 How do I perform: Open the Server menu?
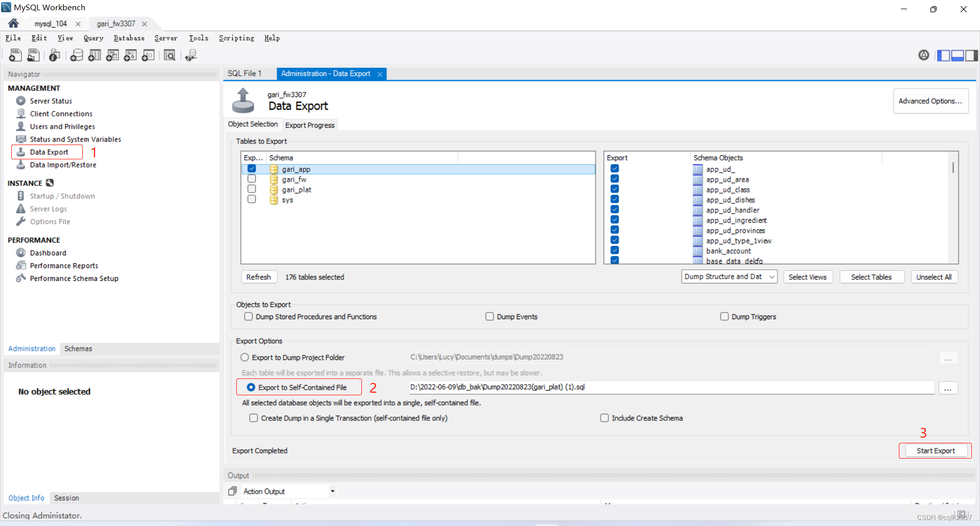(x=166, y=38)
